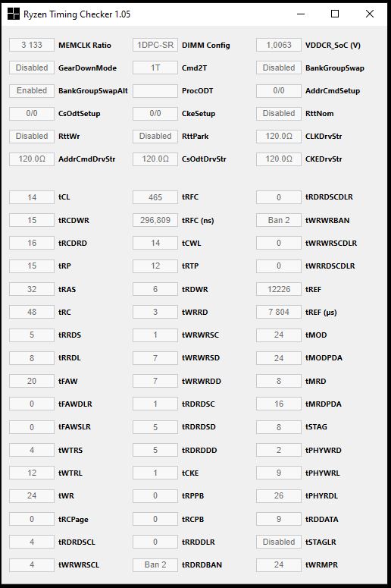This screenshot has height=588, width=391.
Task: Click the tCWL value field
Action: pos(155,243)
